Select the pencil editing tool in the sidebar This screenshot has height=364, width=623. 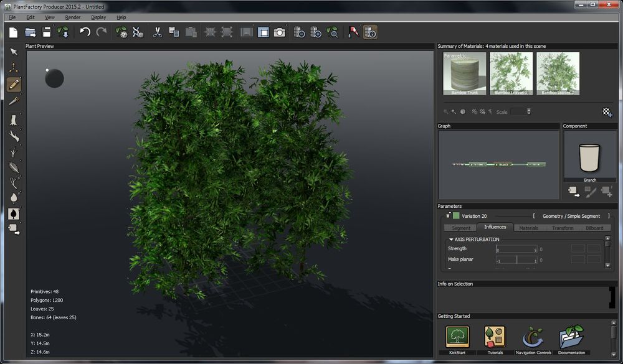pyautogui.click(x=13, y=83)
